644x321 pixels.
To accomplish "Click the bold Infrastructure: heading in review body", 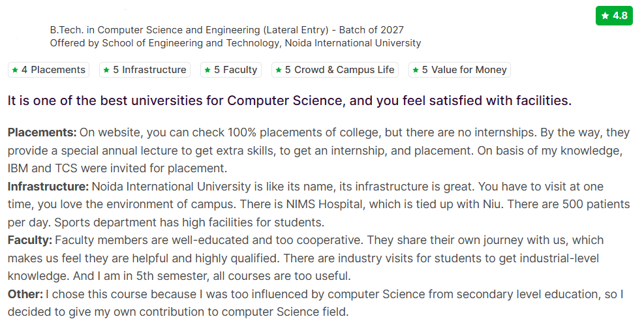I will point(48,187).
